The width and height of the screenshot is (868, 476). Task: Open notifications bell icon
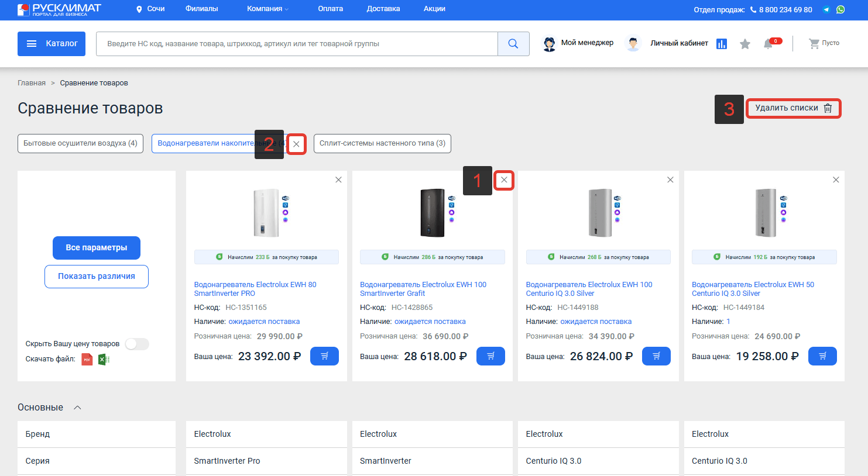768,44
